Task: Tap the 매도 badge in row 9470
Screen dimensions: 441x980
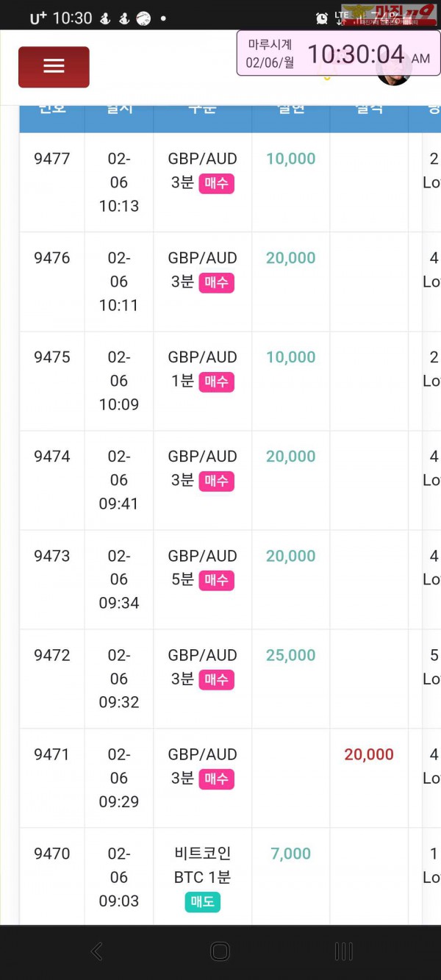Action: (202, 901)
